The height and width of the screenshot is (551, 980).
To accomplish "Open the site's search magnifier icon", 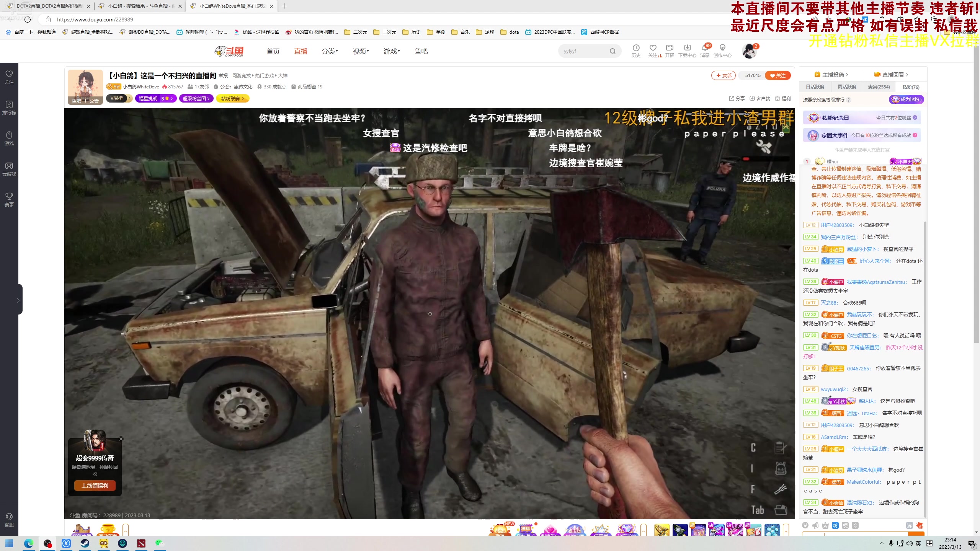I will tap(612, 51).
